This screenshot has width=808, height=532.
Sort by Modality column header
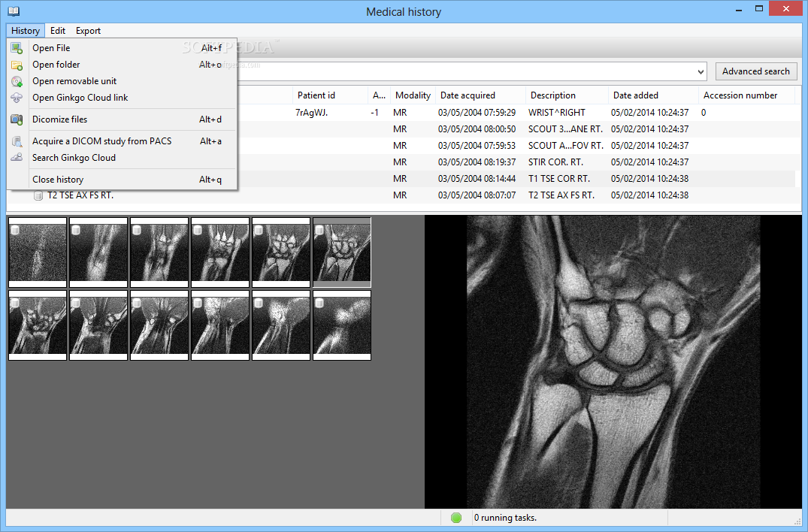click(413, 95)
